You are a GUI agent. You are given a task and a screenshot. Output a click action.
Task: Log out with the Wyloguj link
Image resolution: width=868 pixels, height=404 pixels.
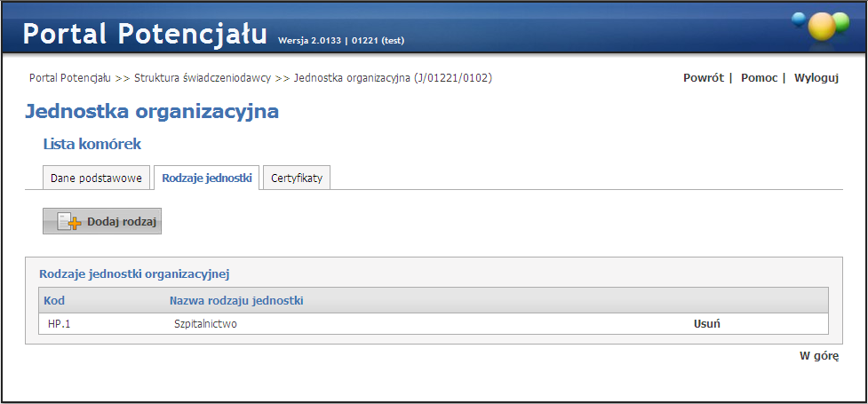pyautogui.click(x=816, y=78)
